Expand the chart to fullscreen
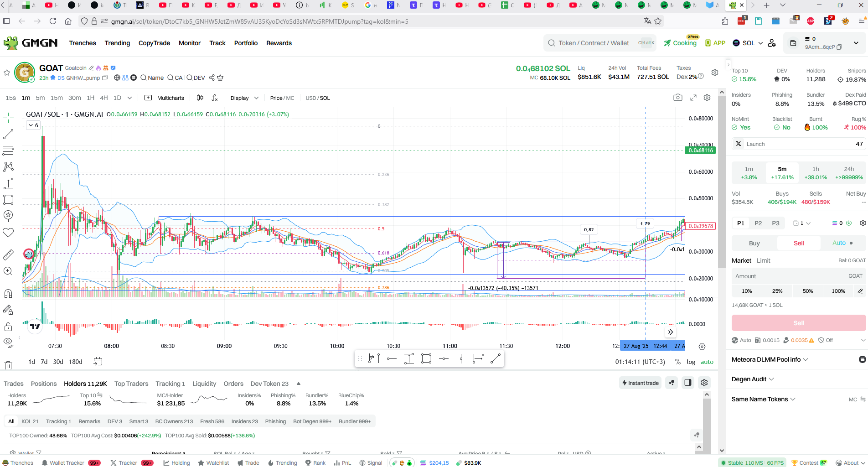The image size is (868, 467). (693, 98)
